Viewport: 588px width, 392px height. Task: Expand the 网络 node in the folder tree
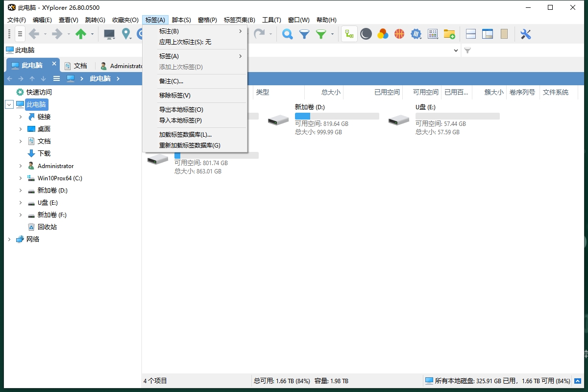pos(9,239)
